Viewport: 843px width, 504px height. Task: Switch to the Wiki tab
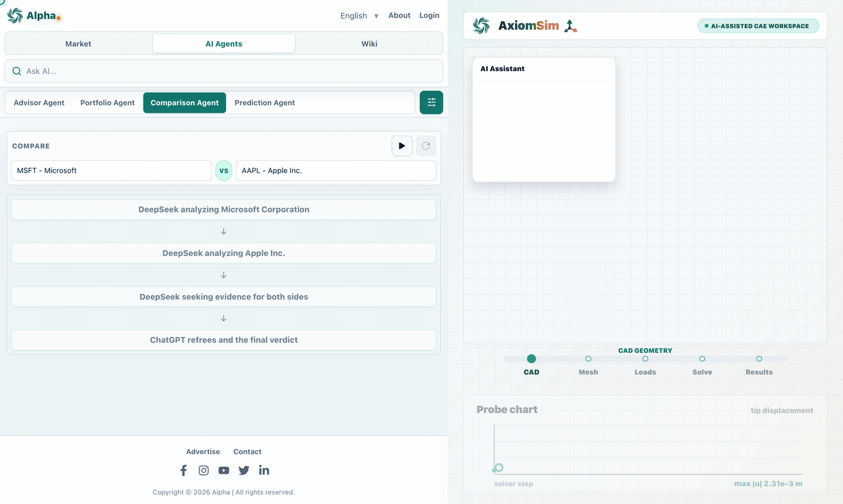[369, 43]
